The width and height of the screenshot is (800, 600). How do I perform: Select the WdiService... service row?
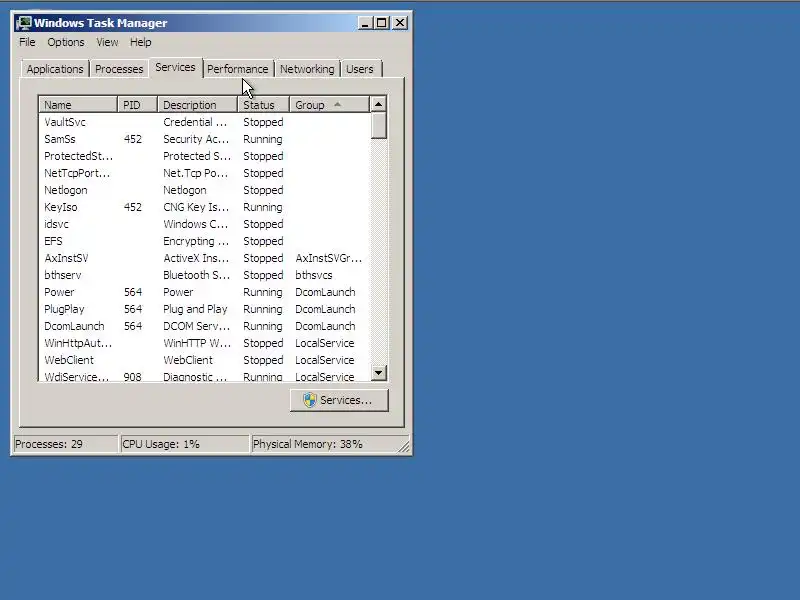[204, 377]
